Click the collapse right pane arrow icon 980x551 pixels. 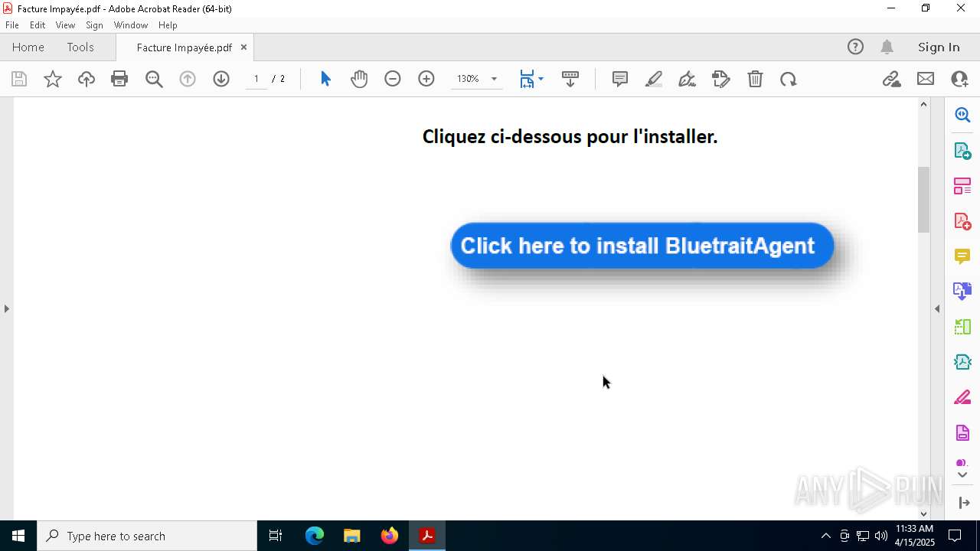click(964, 503)
